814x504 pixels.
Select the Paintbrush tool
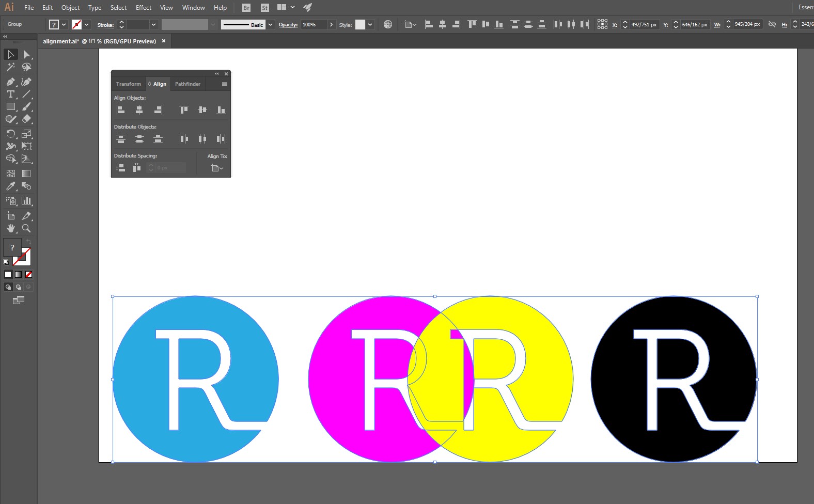[26, 106]
